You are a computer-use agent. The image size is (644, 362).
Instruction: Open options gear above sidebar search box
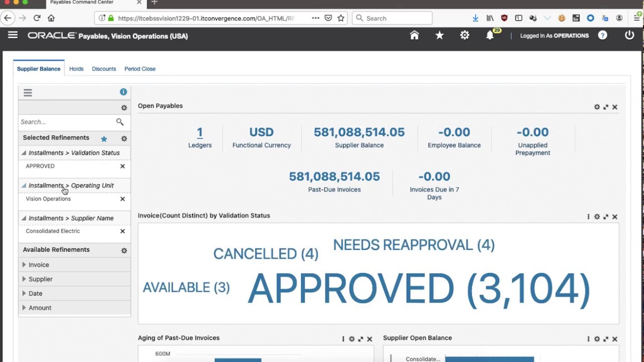(x=124, y=108)
